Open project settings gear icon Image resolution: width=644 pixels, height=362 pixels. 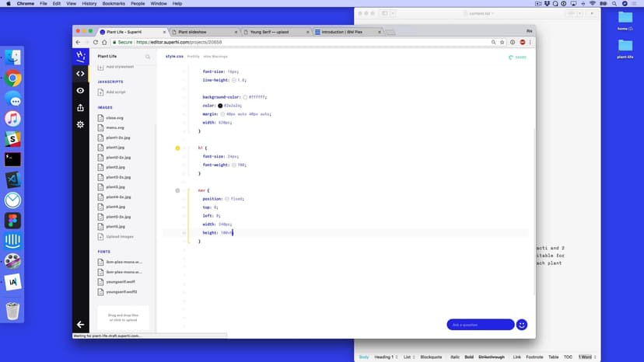80,124
